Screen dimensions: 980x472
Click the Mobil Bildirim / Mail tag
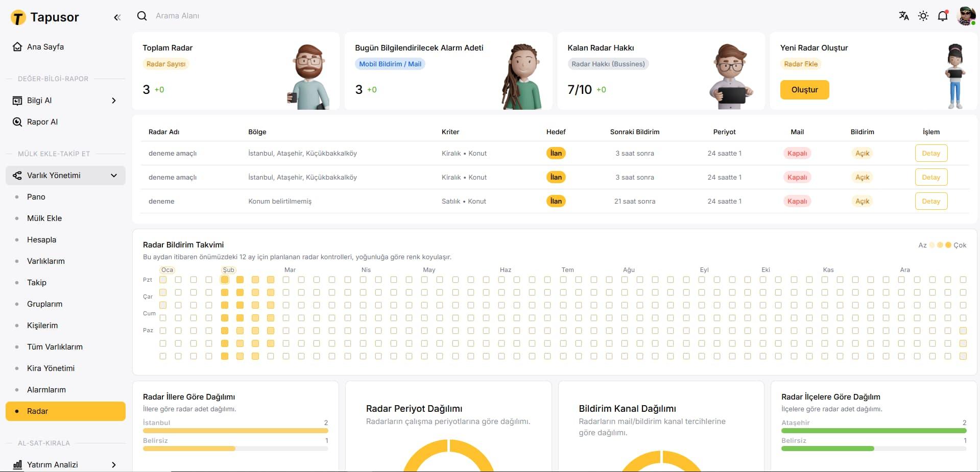pyautogui.click(x=390, y=64)
